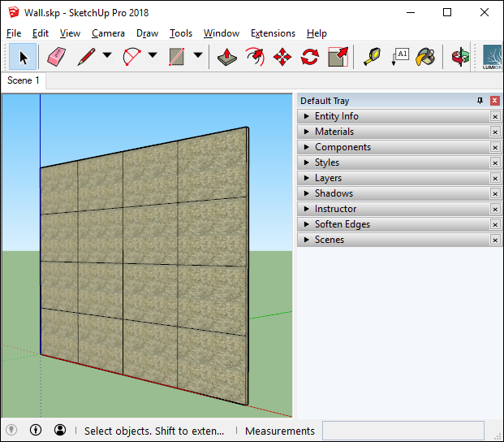This screenshot has height=442, width=504.
Task: Close the Layers panel section
Action: 495,179
